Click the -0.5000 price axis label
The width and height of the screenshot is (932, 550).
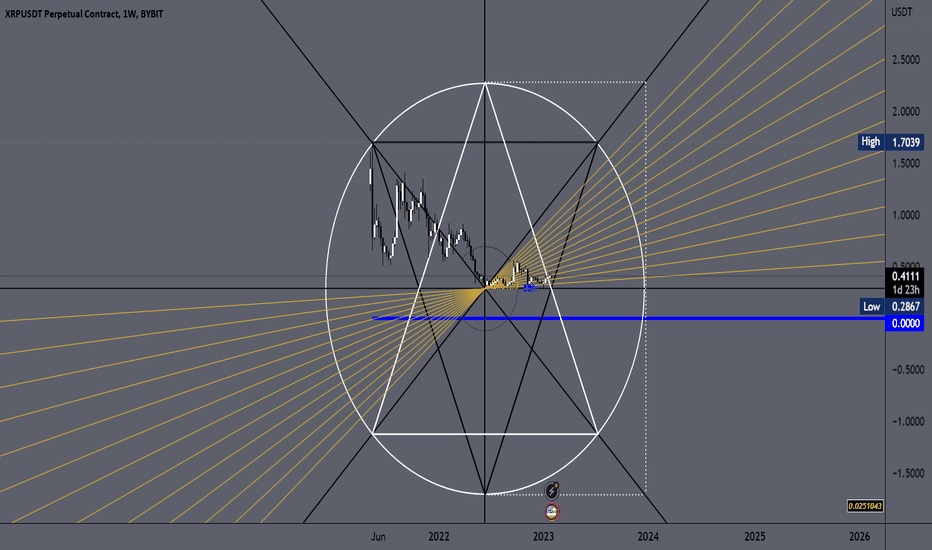908,370
